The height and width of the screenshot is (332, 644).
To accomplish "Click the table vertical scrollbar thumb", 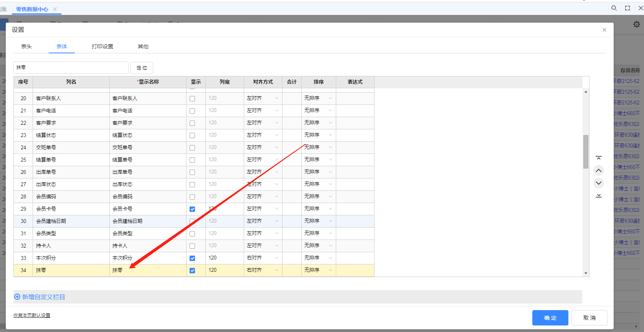I will click(586, 152).
